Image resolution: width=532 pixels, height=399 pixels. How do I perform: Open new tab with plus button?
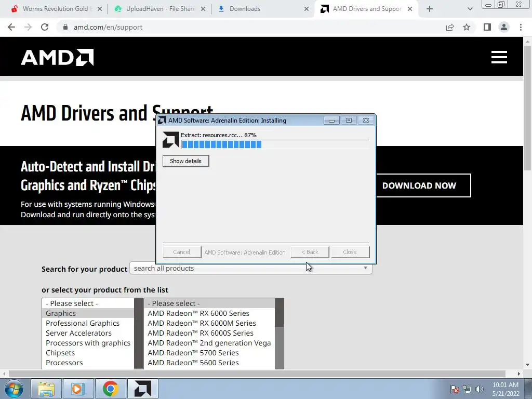coord(430,9)
